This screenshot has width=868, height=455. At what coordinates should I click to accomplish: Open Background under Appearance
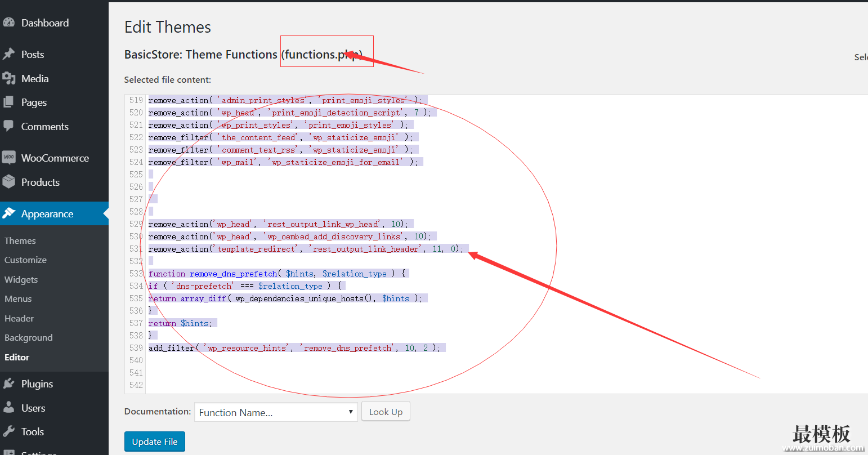(x=28, y=337)
